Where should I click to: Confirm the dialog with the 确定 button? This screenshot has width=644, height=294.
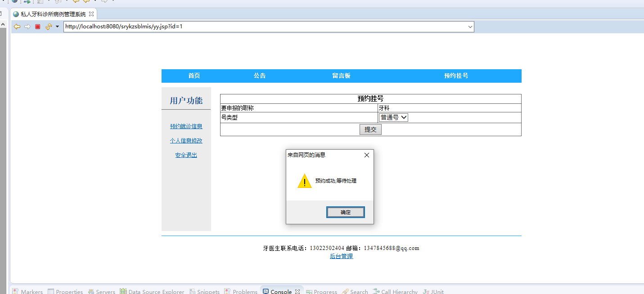346,212
